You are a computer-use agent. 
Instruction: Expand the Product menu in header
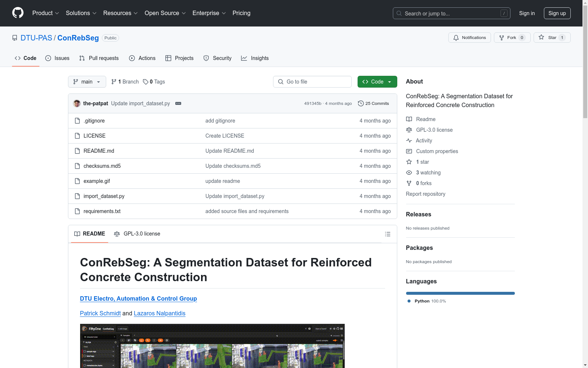pyautogui.click(x=46, y=13)
